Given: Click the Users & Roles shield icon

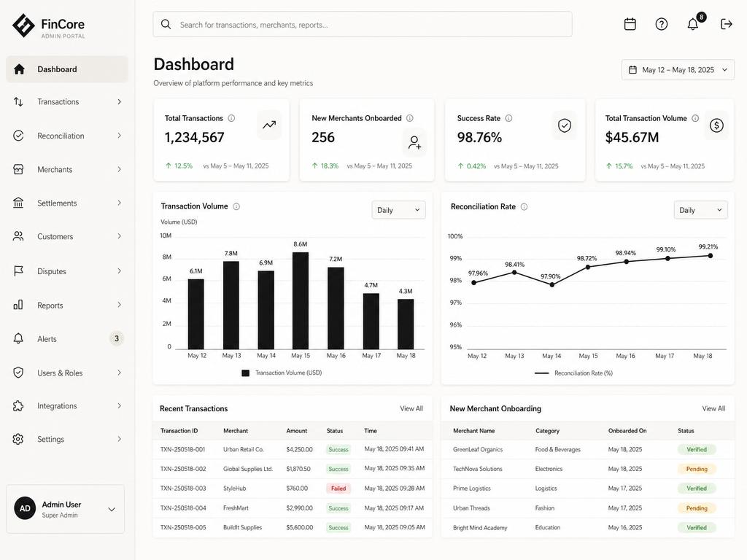Looking at the screenshot, I should pos(18,373).
